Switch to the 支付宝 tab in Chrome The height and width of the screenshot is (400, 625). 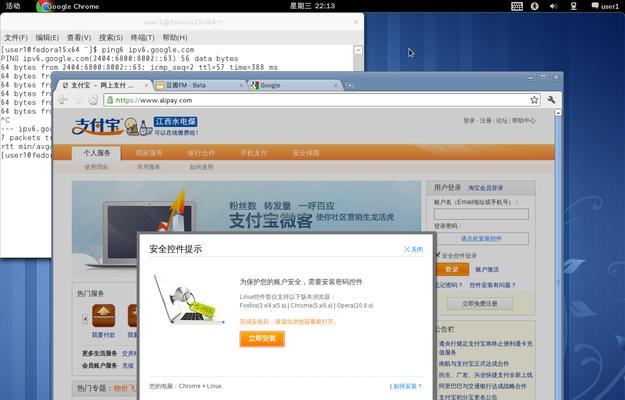tap(104, 85)
